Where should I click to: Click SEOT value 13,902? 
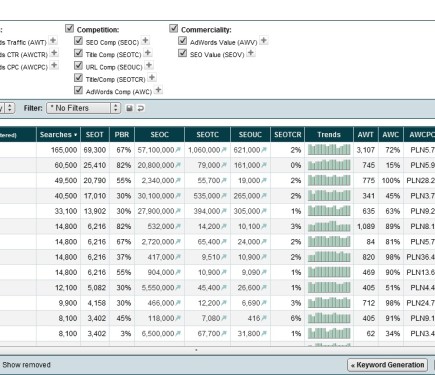click(x=95, y=211)
